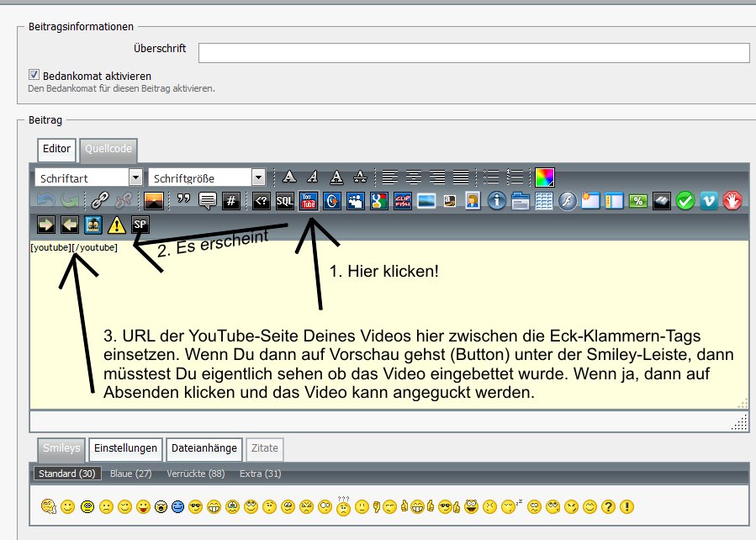Insert the blue-faced smiley

[x=178, y=506]
